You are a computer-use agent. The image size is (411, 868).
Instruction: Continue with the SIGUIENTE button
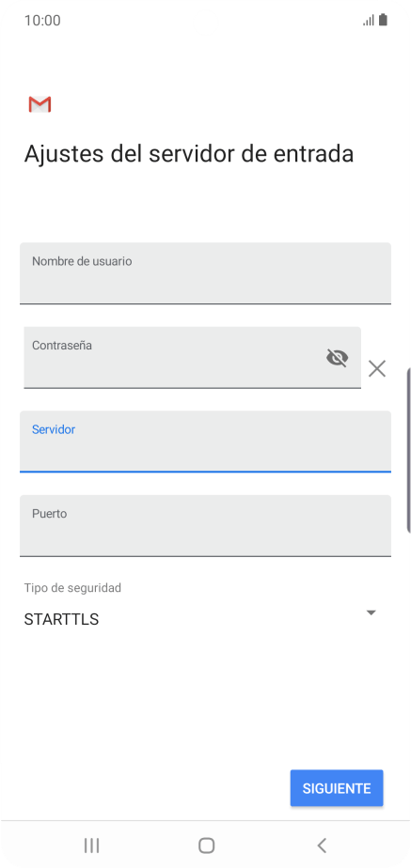tap(337, 788)
